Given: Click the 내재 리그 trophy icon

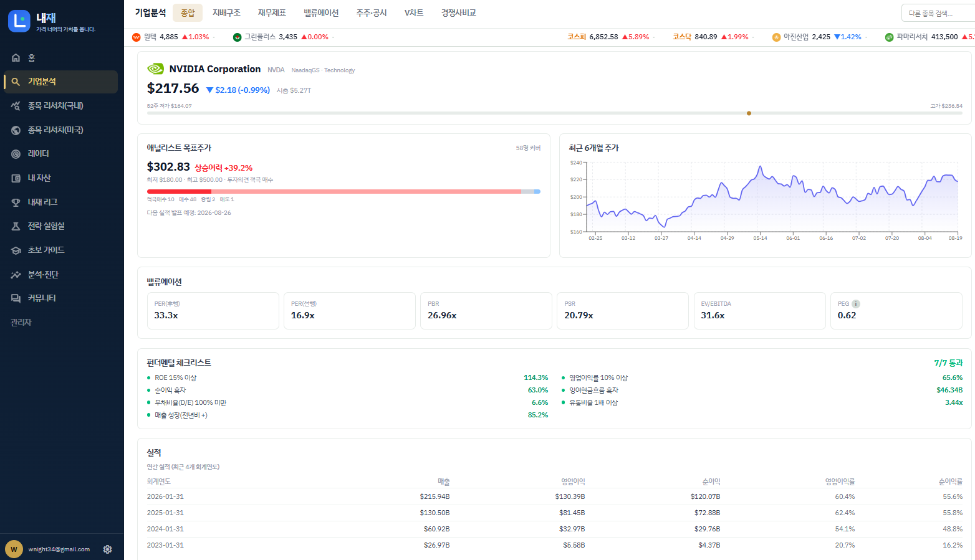Looking at the screenshot, I should click(x=16, y=202).
